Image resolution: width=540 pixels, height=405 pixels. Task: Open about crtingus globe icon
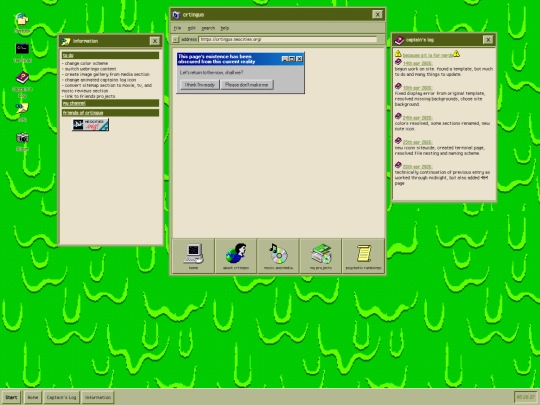tap(236, 256)
